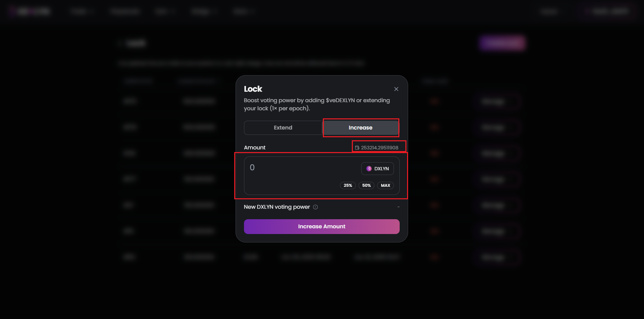Click the blurred site logo in navbar
This screenshot has height=319, width=644.
point(30,11)
